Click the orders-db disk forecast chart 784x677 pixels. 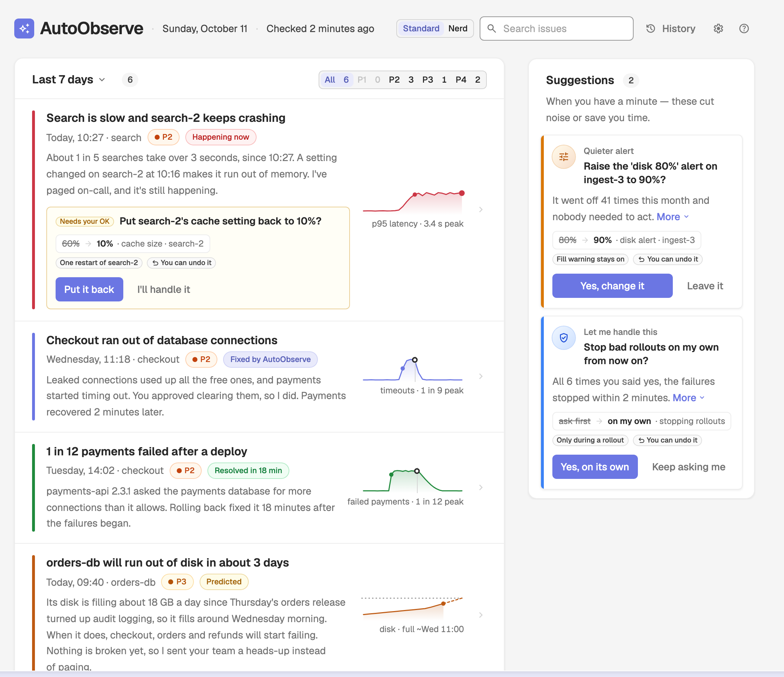(413, 608)
